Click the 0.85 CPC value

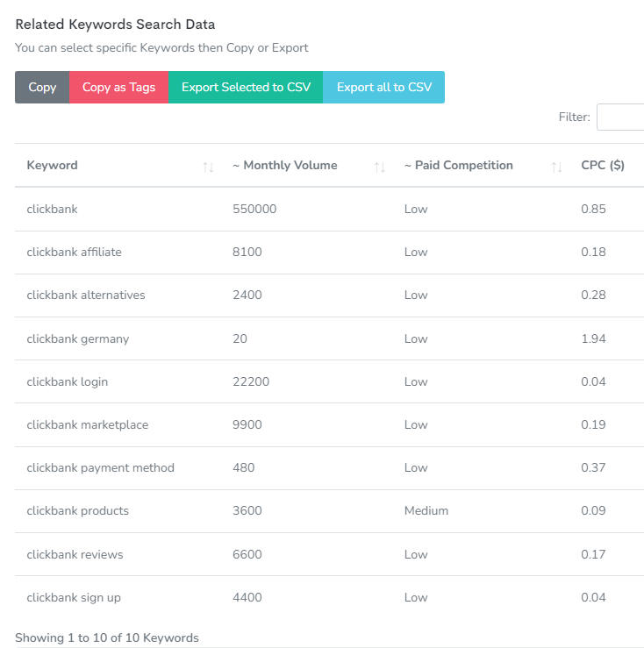tap(593, 209)
